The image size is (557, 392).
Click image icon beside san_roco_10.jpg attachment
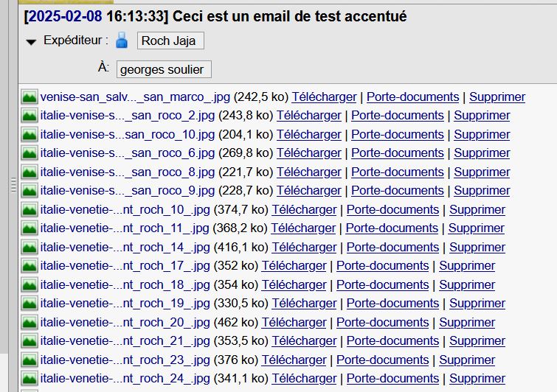(29, 134)
